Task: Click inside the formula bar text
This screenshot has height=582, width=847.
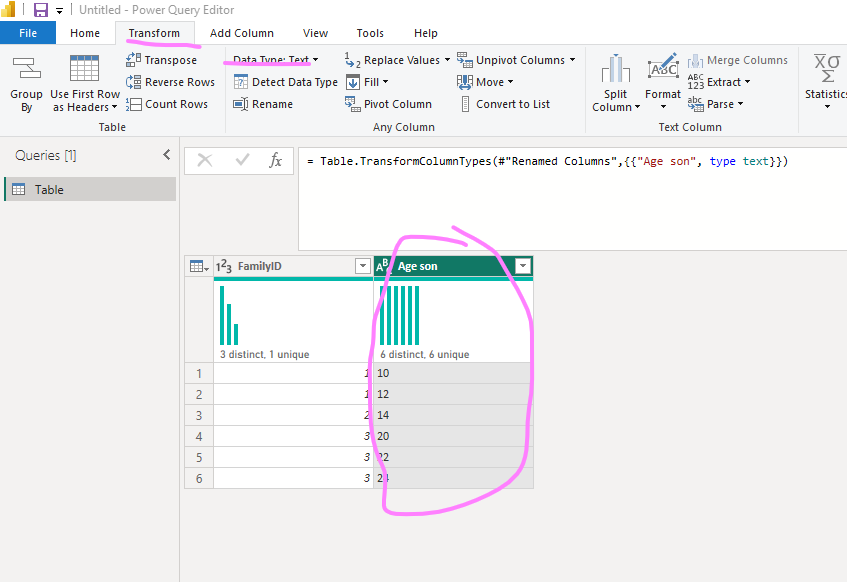Action: point(548,161)
